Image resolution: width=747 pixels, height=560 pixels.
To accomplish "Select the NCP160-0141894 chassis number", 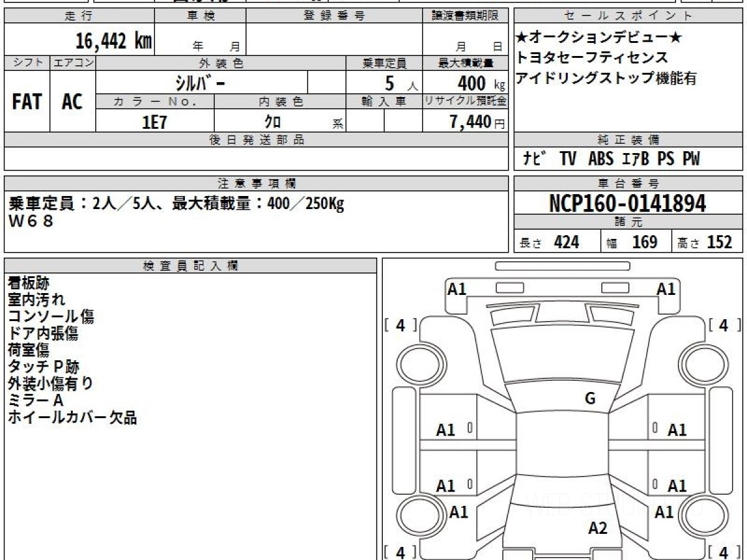I will (628, 203).
